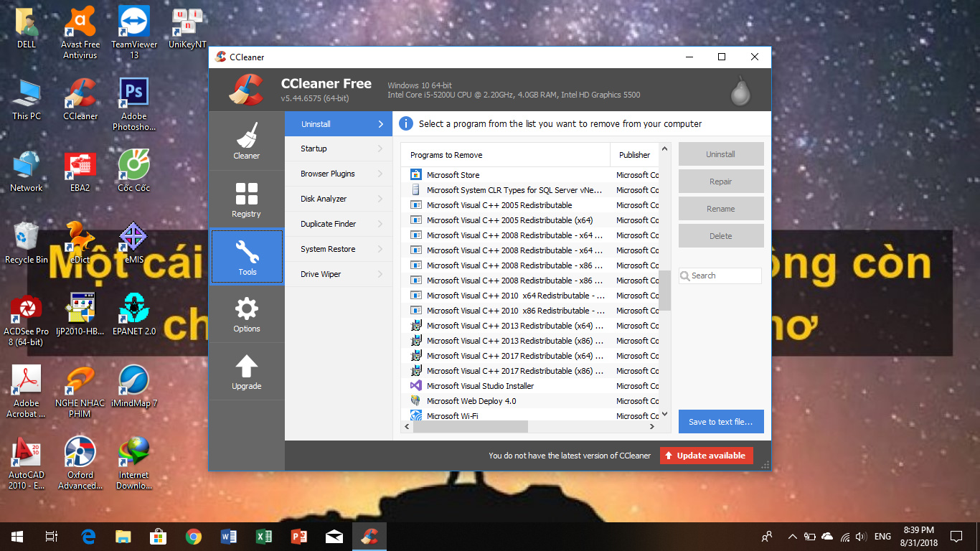Click the program Search field
This screenshot has width=980, height=551.
click(x=720, y=275)
